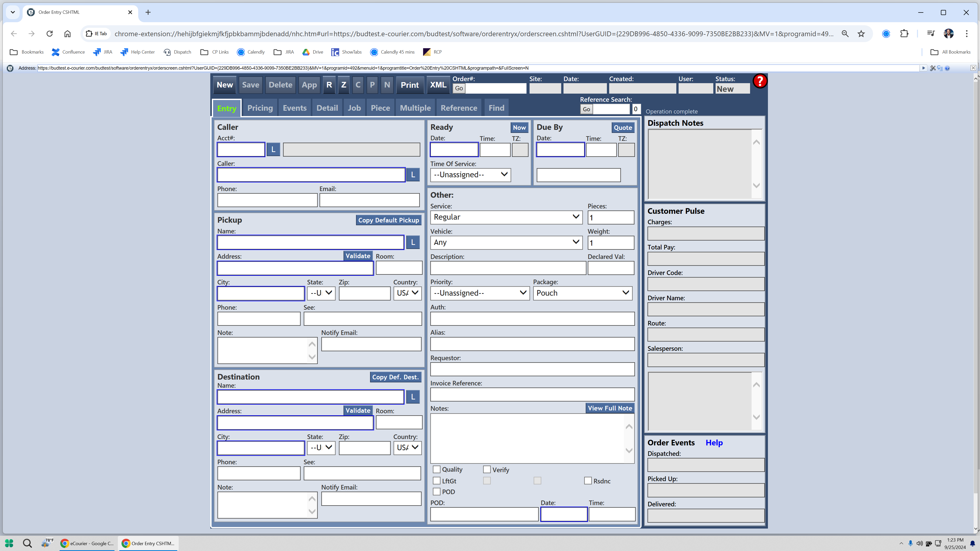Viewport: 980px width, 551px height.
Task: Toggle the Quality checkbox
Action: (x=437, y=470)
